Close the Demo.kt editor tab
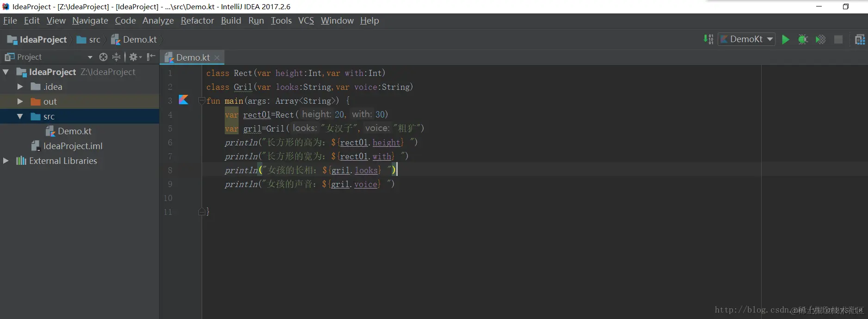Screen dimensions: 868x319 [217, 57]
